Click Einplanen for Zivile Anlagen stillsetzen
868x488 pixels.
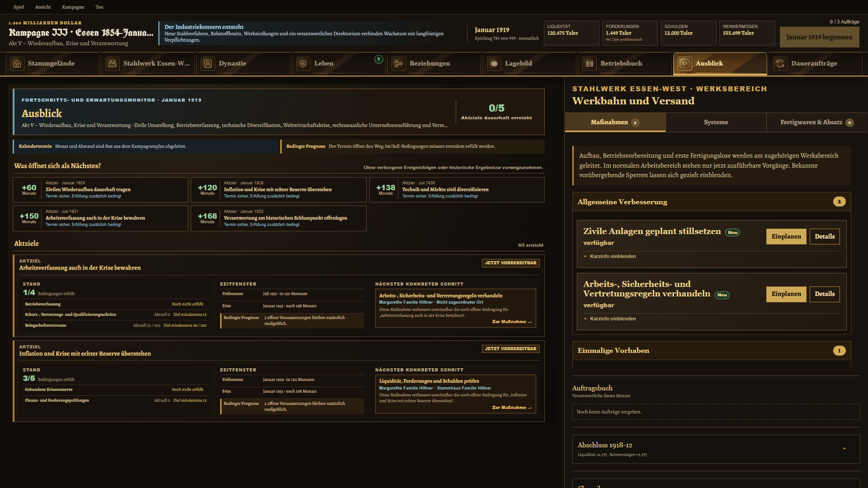click(x=786, y=236)
